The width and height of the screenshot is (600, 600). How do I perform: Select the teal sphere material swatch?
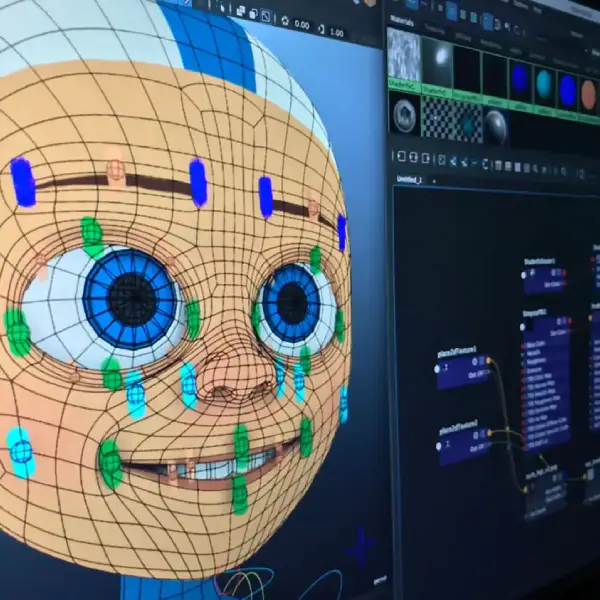[544, 85]
